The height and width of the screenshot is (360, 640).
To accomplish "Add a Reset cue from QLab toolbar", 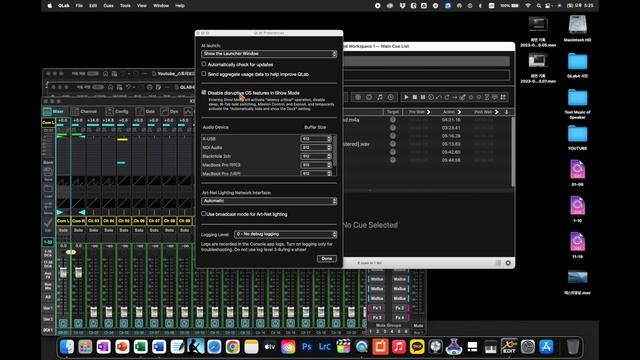I will coord(439,97).
